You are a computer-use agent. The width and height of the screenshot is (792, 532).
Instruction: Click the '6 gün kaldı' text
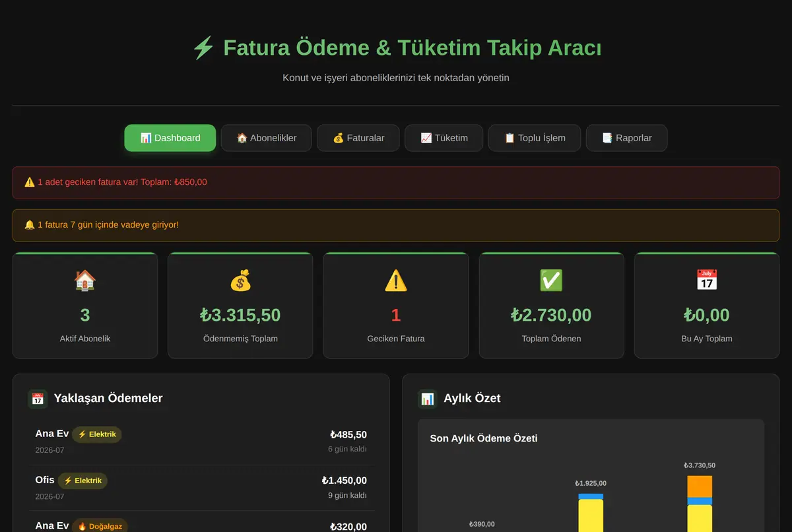[347, 449]
